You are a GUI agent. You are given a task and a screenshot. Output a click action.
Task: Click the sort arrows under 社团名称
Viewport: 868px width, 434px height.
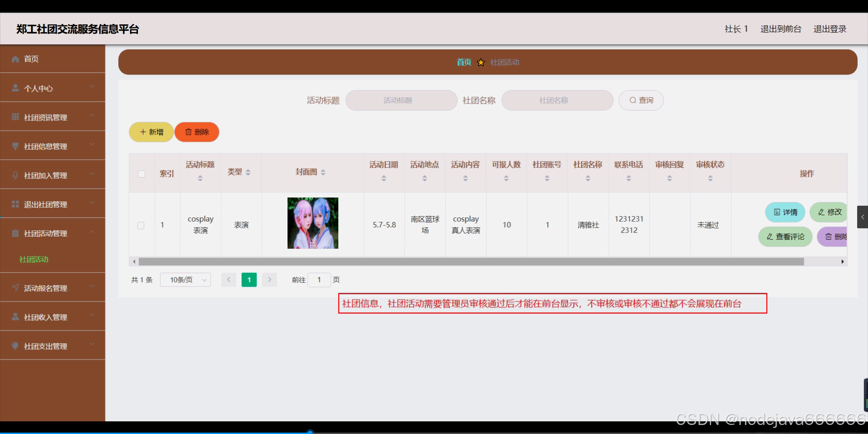click(x=588, y=179)
